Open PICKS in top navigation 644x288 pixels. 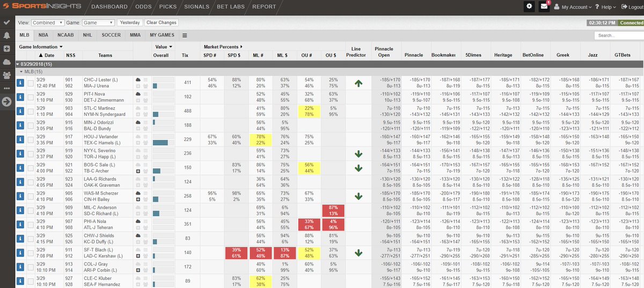(x=168, y=7)
